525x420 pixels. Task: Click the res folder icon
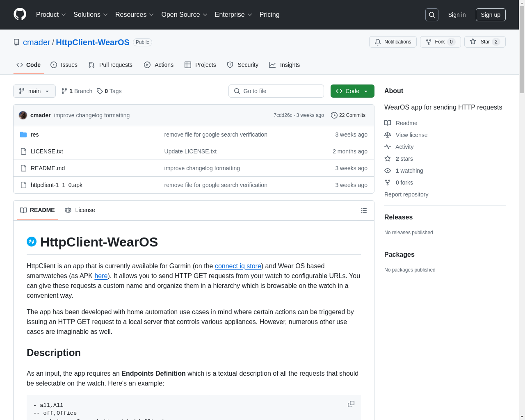[23, 135]
